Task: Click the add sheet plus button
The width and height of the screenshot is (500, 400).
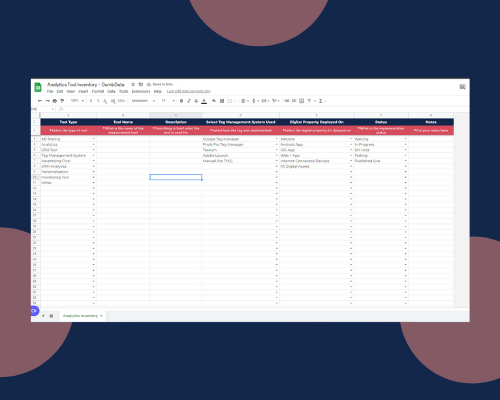Action: tap(43, 316)
